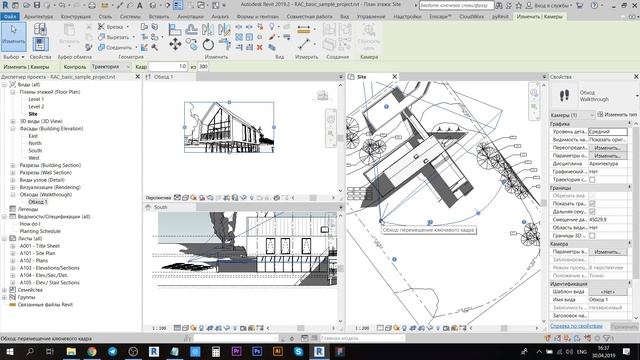
Task: Select A101 - Site Plan sheet
Action: point(38,253)
